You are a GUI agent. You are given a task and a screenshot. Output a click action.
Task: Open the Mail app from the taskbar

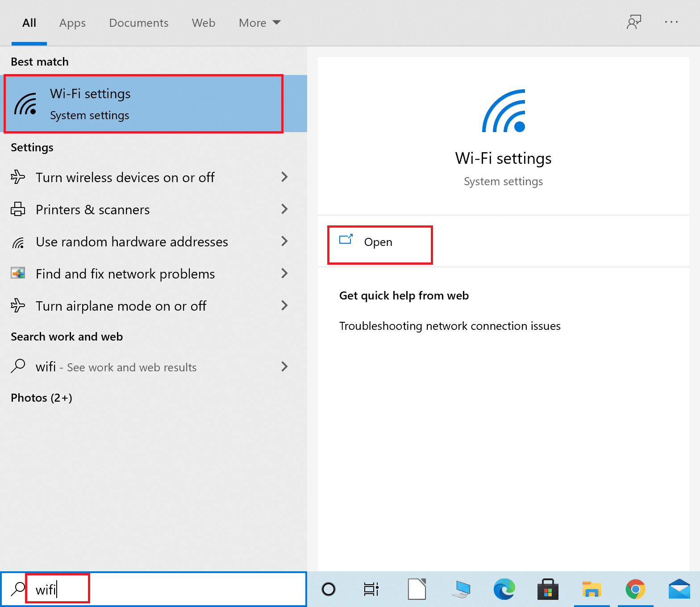click(x=679, y=589)
